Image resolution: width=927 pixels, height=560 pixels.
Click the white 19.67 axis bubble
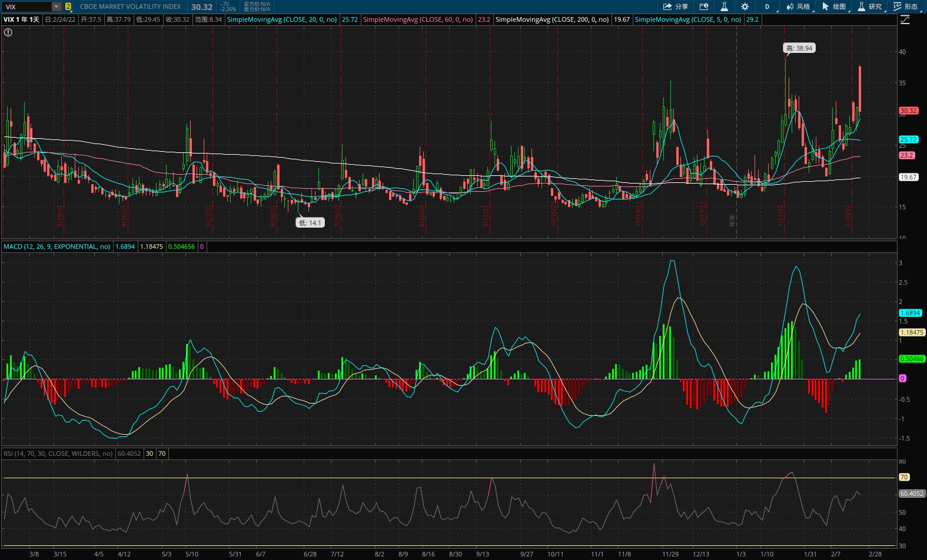coord(908,177)
